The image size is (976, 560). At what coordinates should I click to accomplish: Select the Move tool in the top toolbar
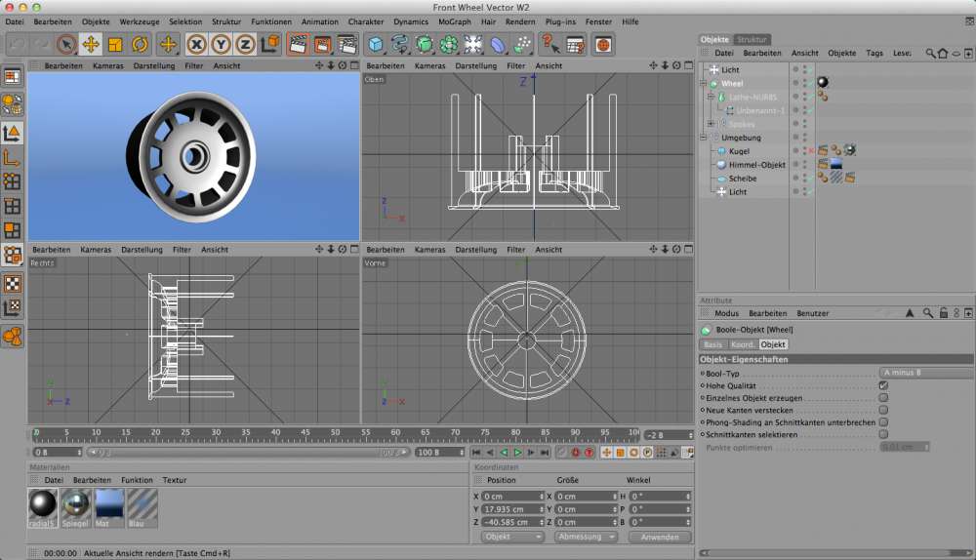(x=91, y=44)
